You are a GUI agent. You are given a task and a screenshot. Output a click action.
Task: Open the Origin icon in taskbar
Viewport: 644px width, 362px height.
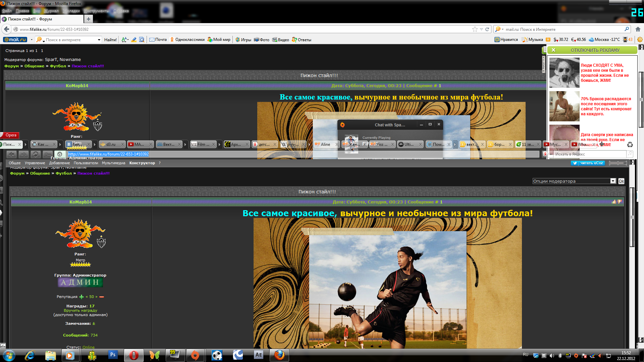click(x=195, y=355)
